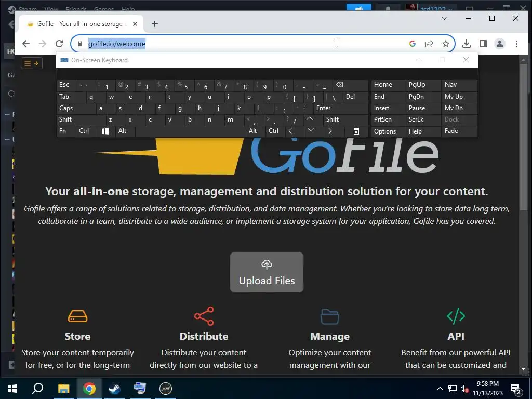Click the spacebar on On-Screen Keyboard
The image size is (532, 399).
(x=190, y=131)
